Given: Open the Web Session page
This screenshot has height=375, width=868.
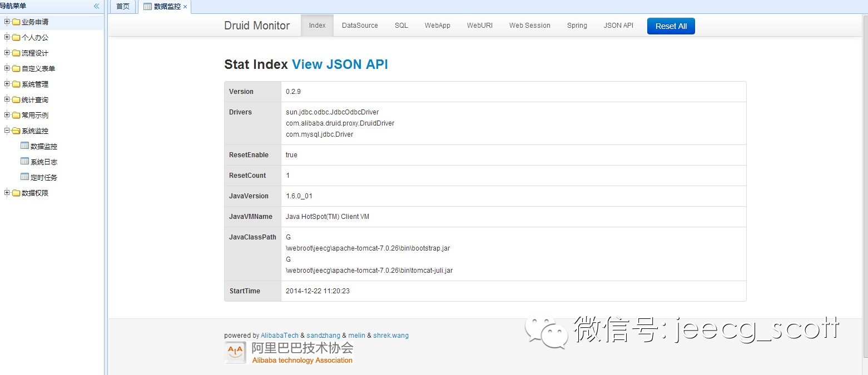Looking at the screenshot, I should 530,26.
